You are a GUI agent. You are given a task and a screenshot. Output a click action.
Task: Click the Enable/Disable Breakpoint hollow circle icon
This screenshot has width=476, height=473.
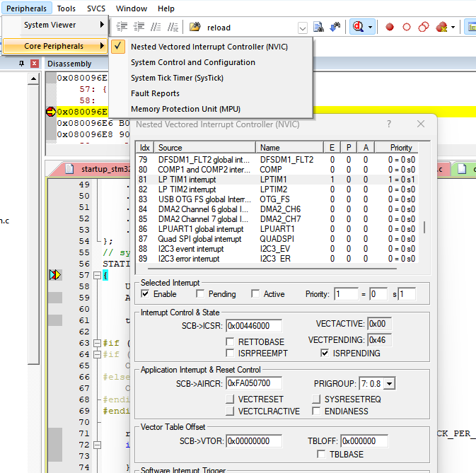[x=407, y=28]
